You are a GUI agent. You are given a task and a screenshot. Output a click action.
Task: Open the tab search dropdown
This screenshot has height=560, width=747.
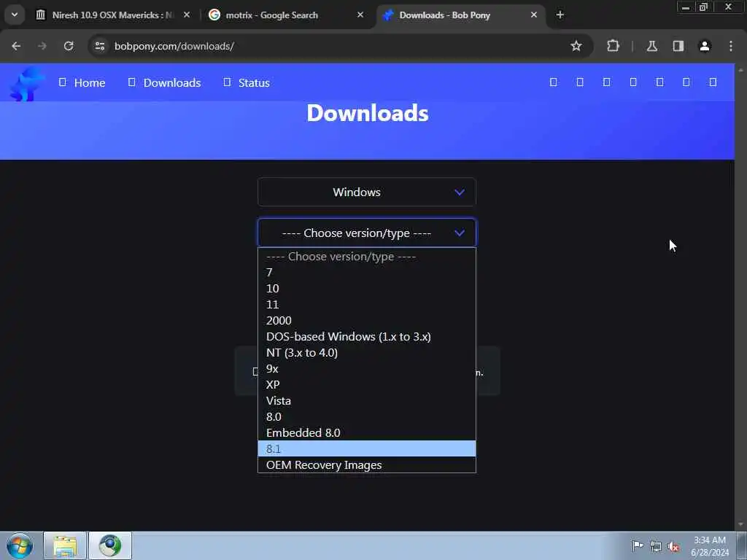(x=15, y=15)
